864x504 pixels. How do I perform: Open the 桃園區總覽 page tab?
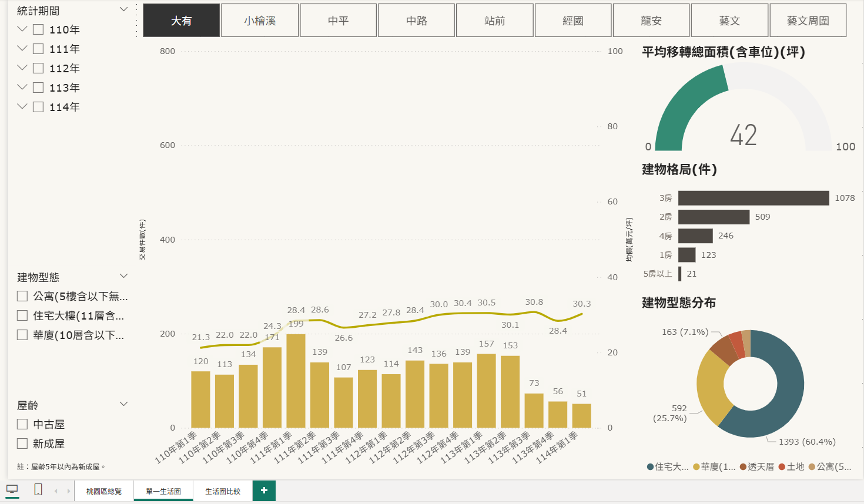point(104,491)
